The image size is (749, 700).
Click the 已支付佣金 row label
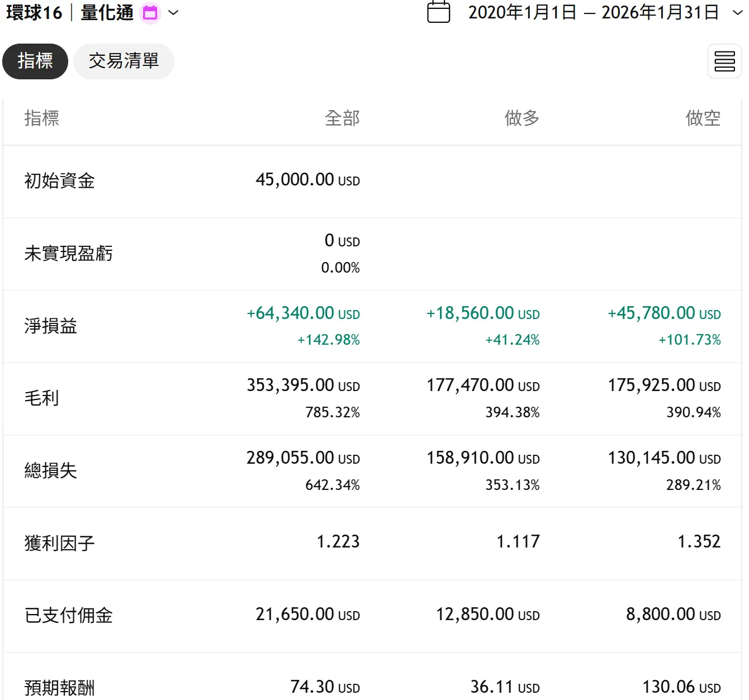point(69,616)
